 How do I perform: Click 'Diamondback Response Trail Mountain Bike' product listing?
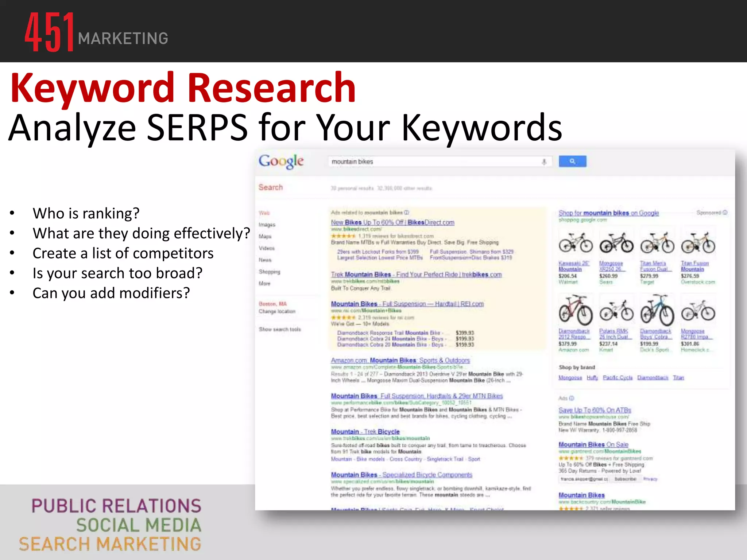click(x=390, y=333)
